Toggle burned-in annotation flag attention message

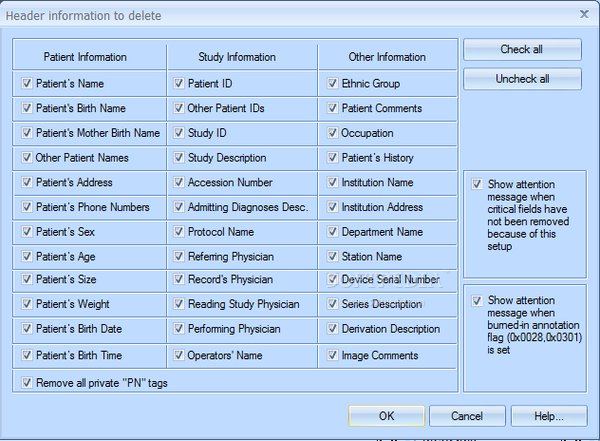coord(478,300)
